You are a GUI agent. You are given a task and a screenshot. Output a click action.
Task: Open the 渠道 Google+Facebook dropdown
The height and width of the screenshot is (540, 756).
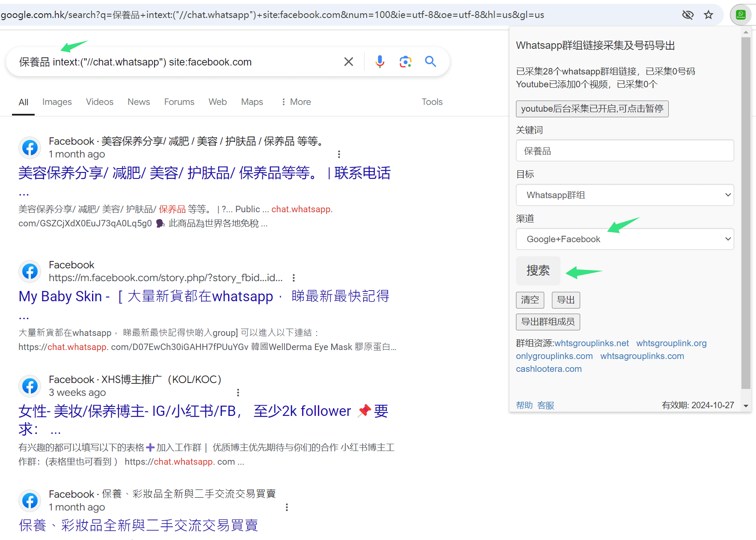(625, 239)
